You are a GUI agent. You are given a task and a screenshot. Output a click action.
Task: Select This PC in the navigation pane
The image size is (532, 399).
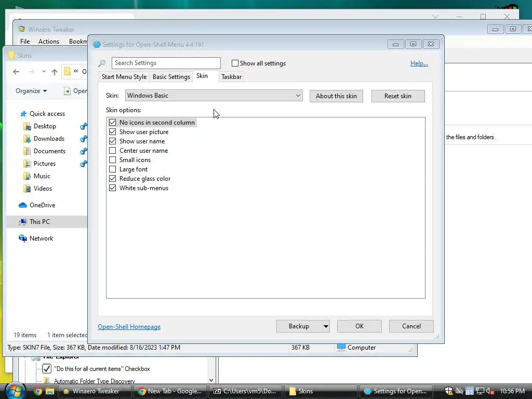39,222
